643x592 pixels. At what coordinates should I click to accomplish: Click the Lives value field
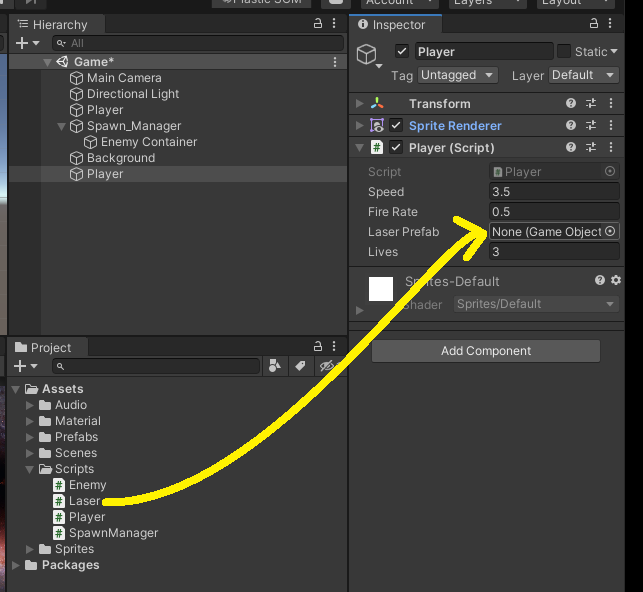[x=554, y=251]
